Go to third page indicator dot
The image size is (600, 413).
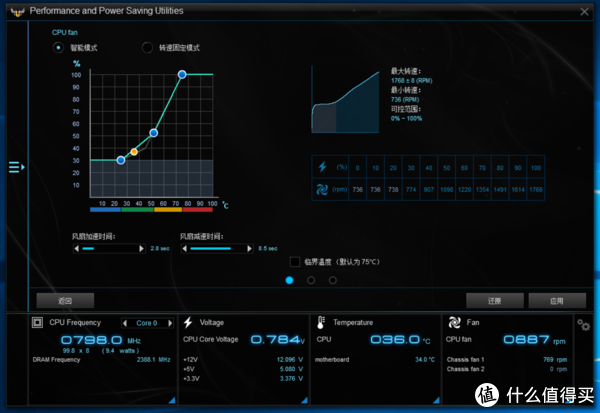click(x=333, y=280)
